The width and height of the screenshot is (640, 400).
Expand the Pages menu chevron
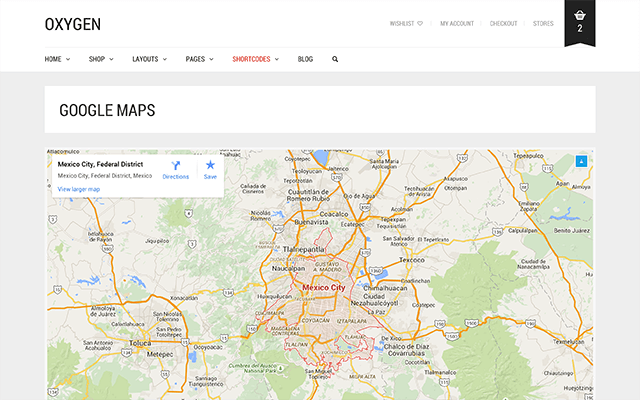pos(211,59)
